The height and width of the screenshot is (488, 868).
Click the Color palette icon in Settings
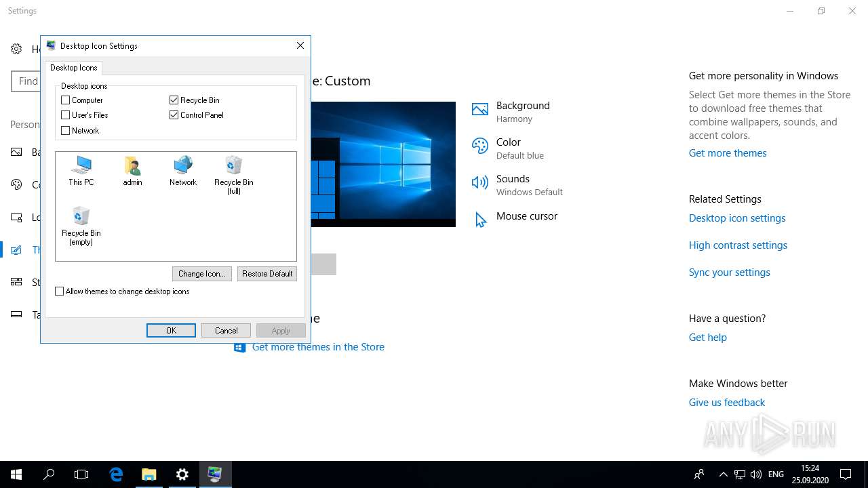[x=480, y=146]
